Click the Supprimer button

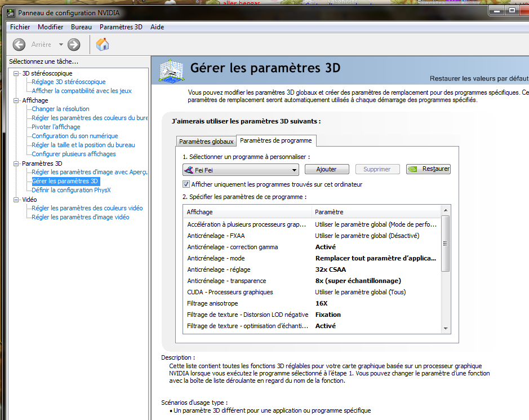[x=377, y=169]
